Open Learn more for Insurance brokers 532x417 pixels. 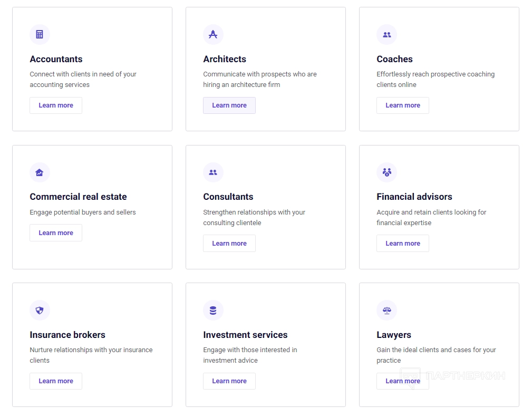click(x=56, y=381)
